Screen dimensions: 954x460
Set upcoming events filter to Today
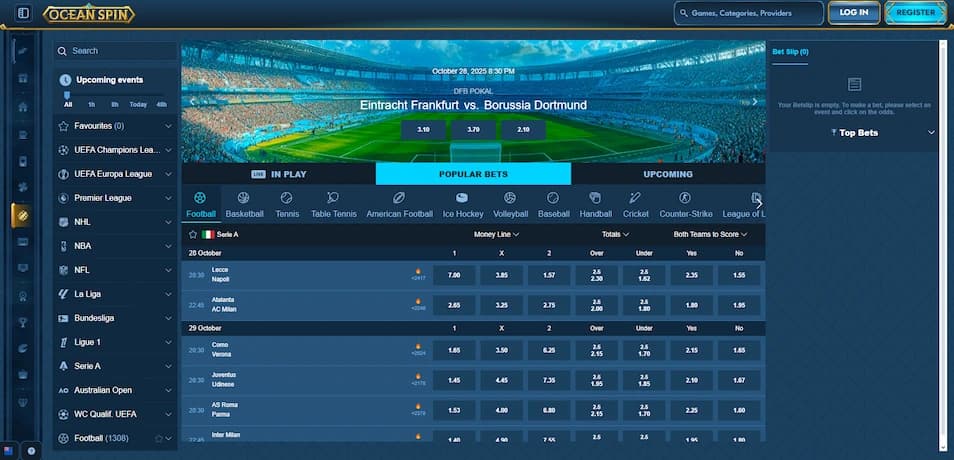click(138, 105)
